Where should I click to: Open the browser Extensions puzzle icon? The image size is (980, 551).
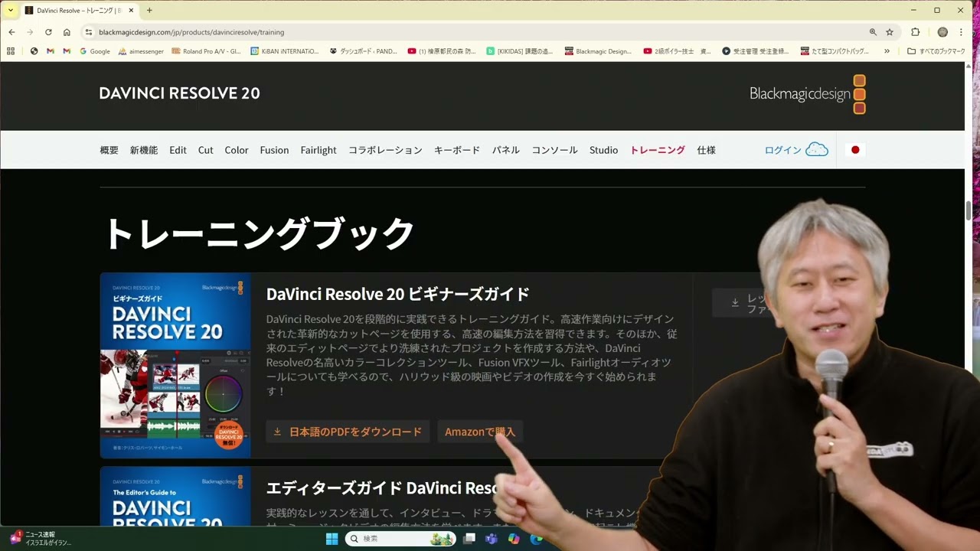click(915, 32)
